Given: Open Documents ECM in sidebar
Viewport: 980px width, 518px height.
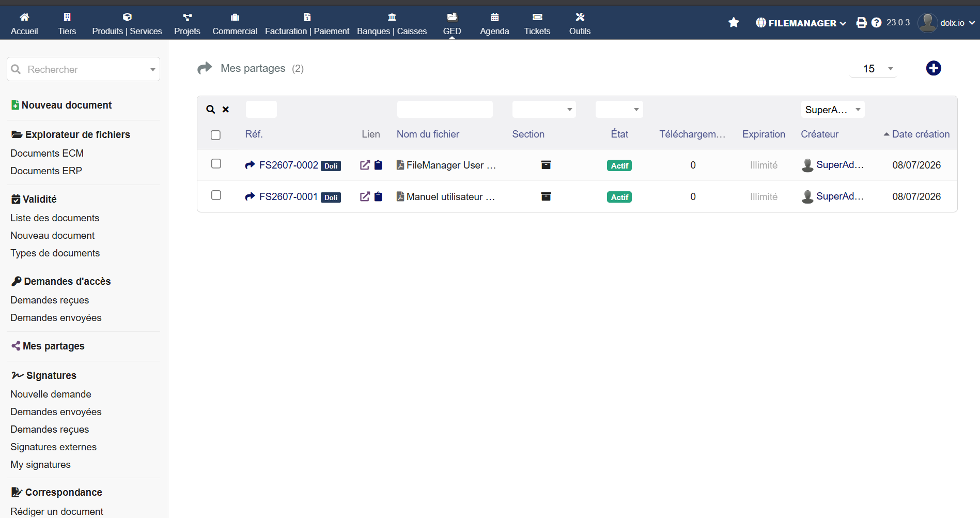Looking at the screenshot, I should pos(47,153).
